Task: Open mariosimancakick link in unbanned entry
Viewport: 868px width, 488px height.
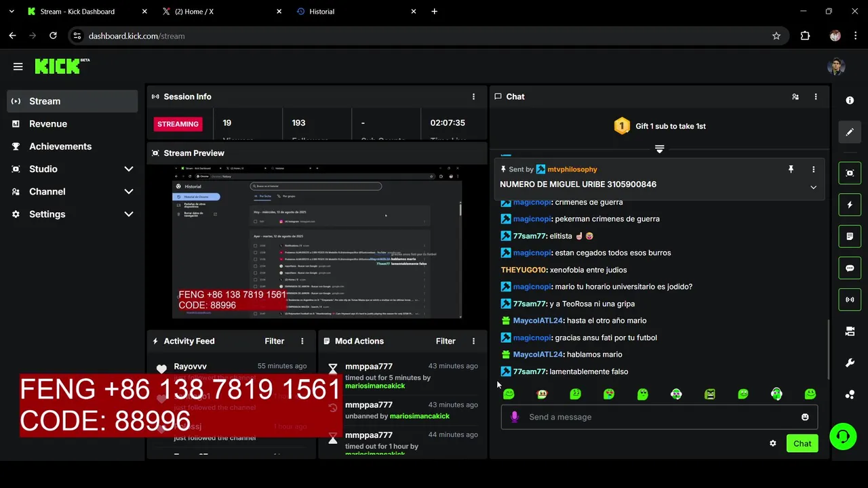Action: [419, 416]
